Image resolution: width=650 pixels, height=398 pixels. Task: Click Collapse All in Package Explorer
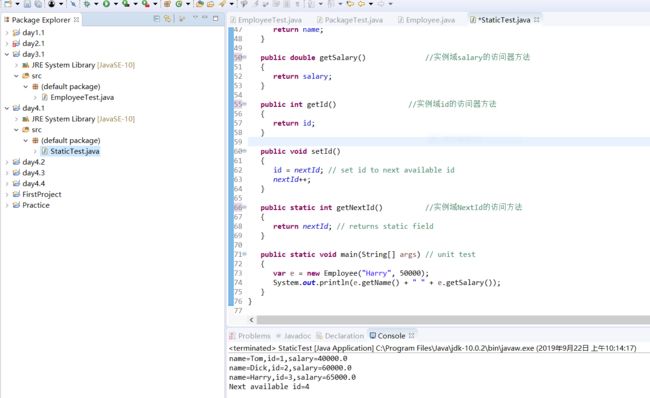point(157,19)
